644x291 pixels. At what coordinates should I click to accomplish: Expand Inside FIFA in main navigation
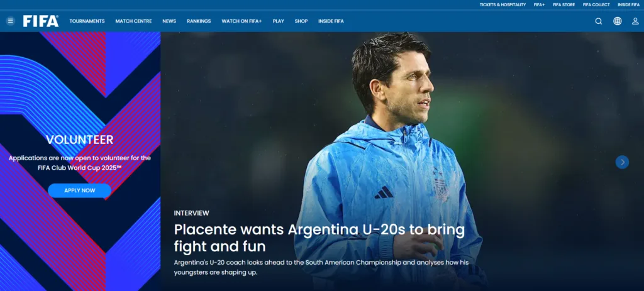[x=331, y=21]
